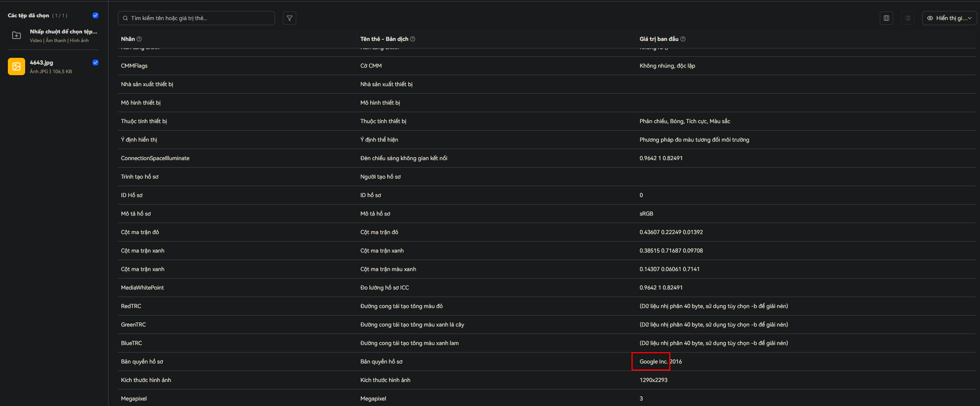The image size is (980, 406).
Task: Click the magnifier icon in the search box
Action: [x=125, y=18]
